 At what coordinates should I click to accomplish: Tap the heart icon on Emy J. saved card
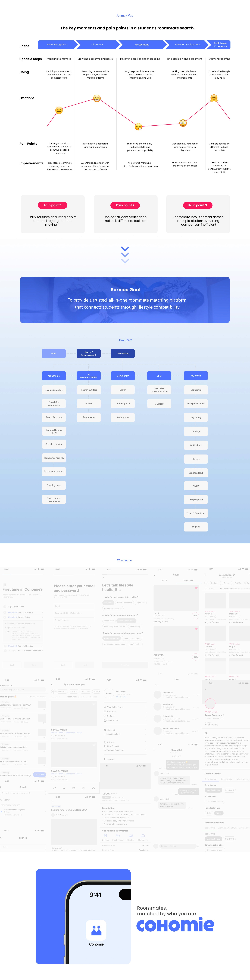click(x=196, y=588)
